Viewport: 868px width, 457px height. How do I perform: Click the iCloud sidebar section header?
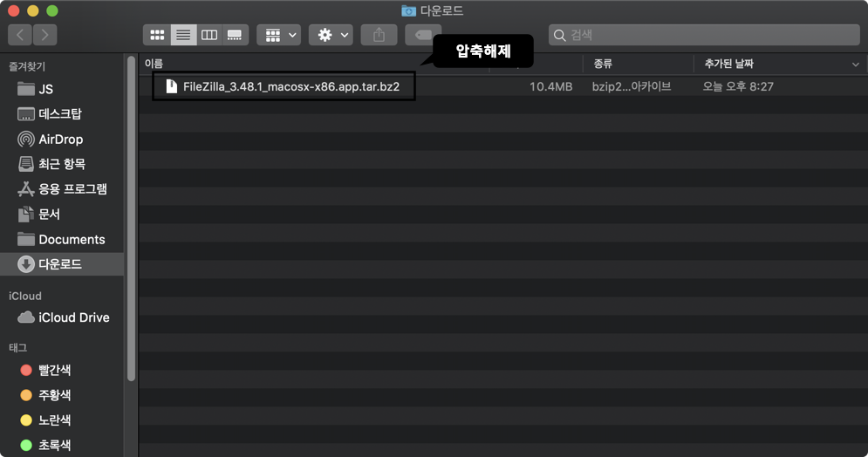25,296
